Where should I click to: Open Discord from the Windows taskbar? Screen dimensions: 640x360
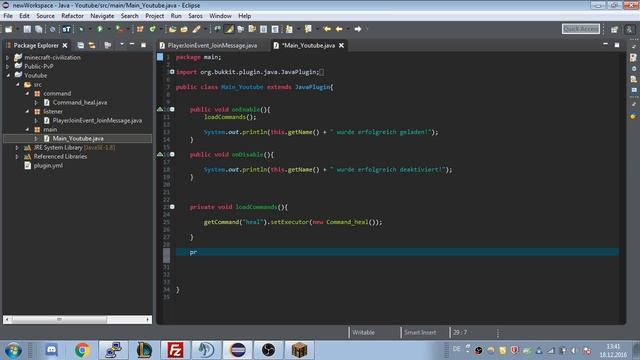point(51,350)
